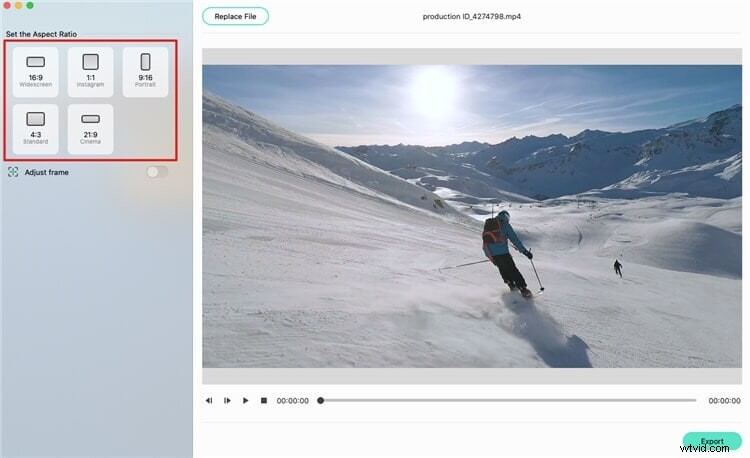
Task: Click the total duration at right of timeline
Action: click(x=724, y=401)
